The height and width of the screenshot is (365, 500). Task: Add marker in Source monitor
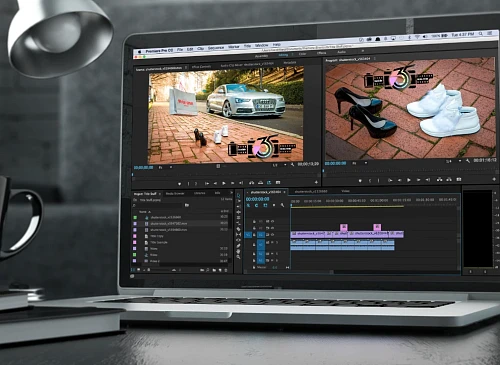[x=179, y=183]
